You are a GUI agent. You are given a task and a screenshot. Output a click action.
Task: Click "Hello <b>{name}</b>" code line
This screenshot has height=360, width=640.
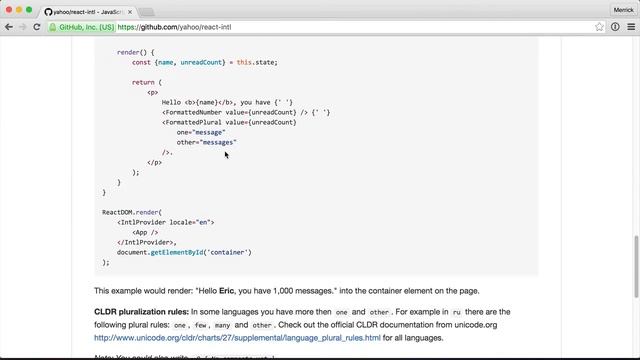point(227,102)
